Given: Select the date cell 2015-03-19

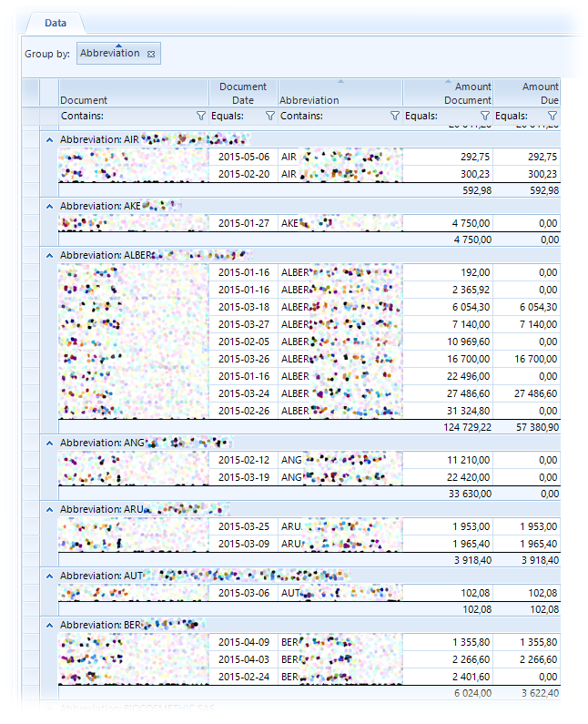Looking at the screenshot, I should point(244,477).
